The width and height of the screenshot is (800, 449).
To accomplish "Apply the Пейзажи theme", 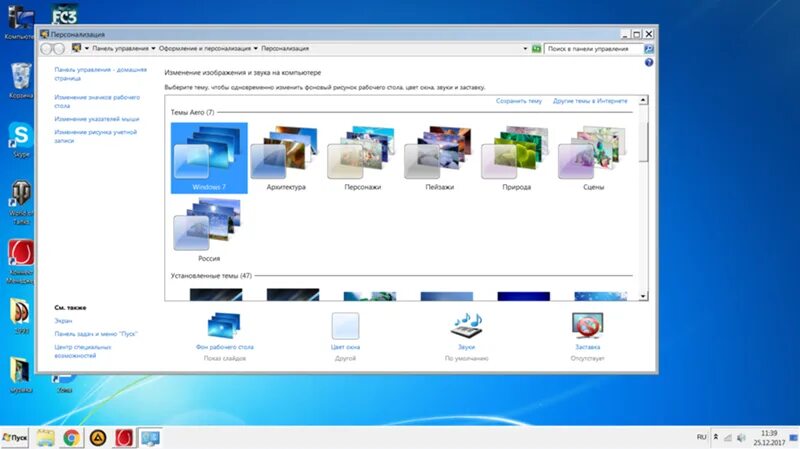I will point(439,158).
